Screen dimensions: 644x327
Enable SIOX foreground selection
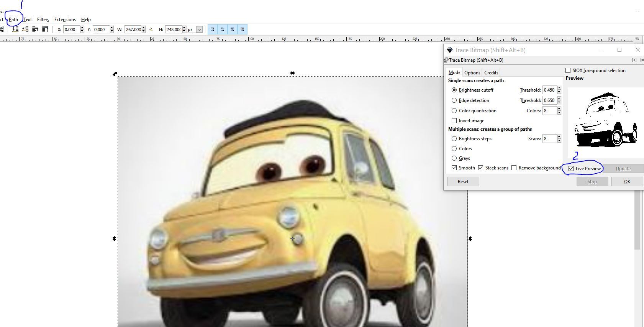point(568,71)
